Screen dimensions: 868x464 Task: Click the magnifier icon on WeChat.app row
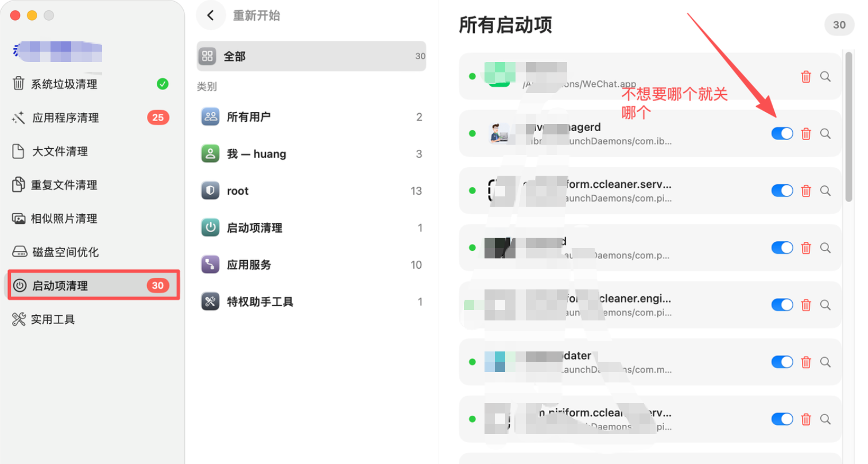(x=826, y=76)
